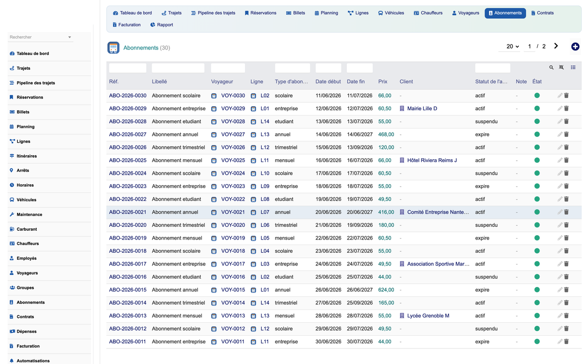Click green status dot of ABO-2026-0029

pos(537,108)
